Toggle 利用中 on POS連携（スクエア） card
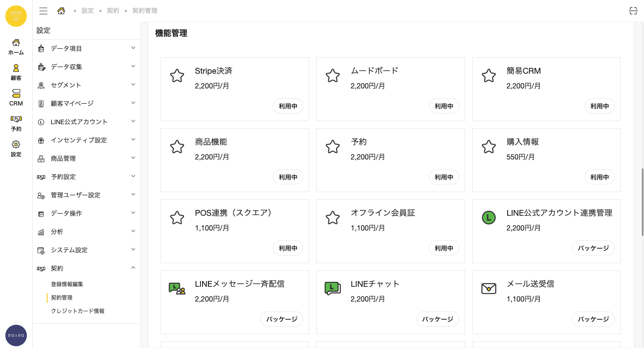Viewport: 644px width, 348px height. 288,248
